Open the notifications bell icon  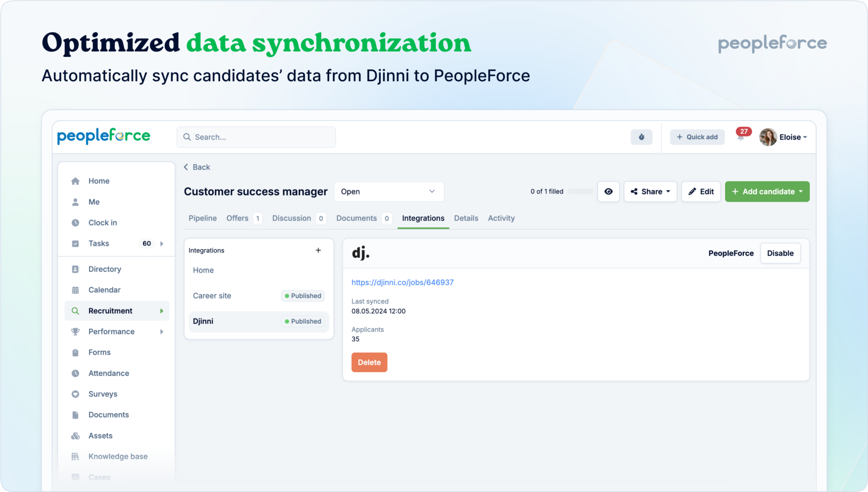click(x=741, y=137)
